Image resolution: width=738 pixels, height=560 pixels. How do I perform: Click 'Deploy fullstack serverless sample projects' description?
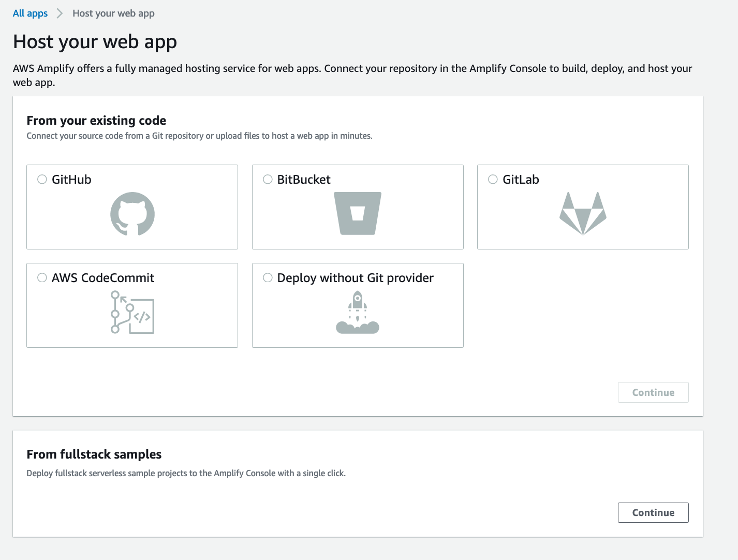pyautogui.click(x=186, y=473)
